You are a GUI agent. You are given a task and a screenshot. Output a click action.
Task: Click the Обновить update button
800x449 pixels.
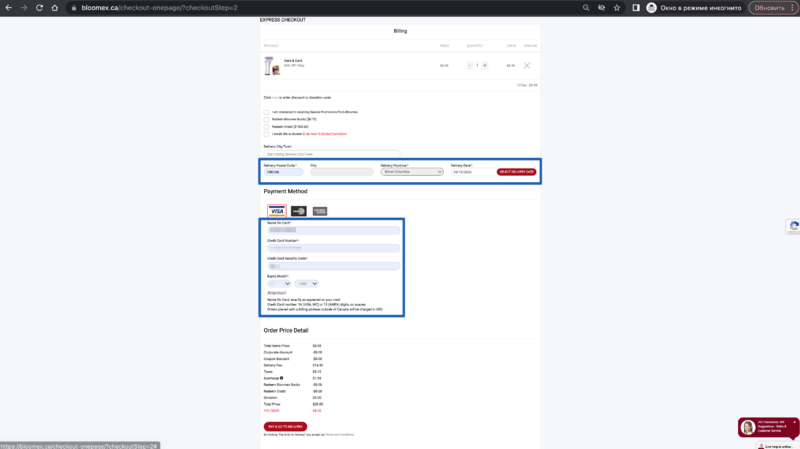pos(769,8)
